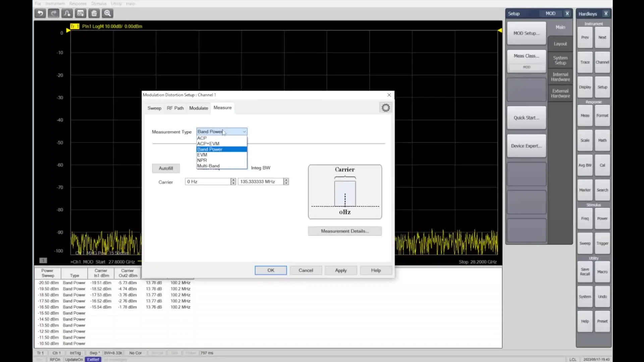644x362 pixels.
Task: Click the add channel window toolbar icon
Action: click(80, 13)
